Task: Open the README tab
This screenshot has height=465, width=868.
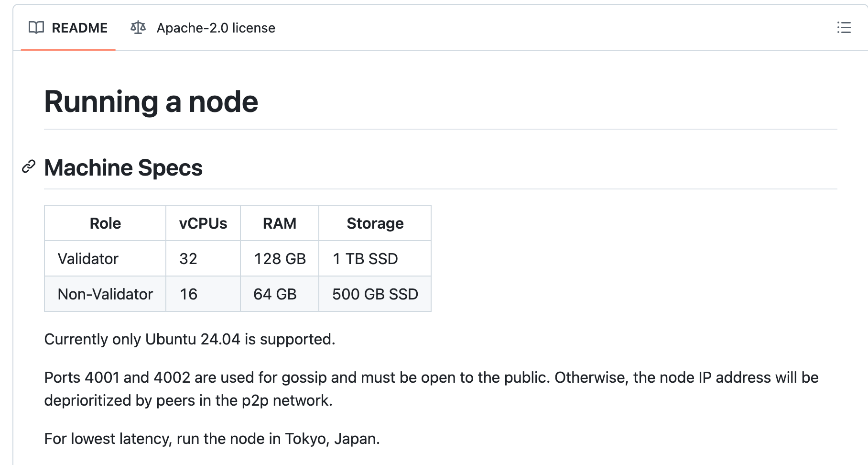Action: [x=68, y=28]
